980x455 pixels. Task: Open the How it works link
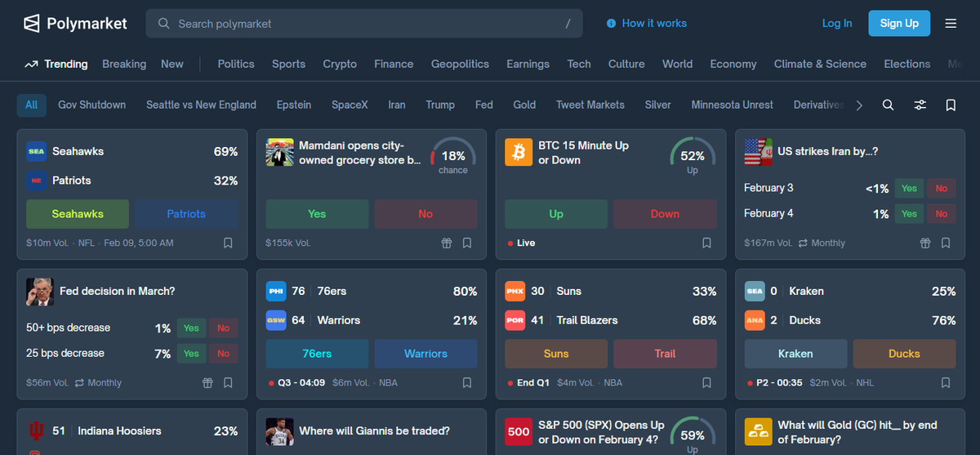(x=646, y=24)
